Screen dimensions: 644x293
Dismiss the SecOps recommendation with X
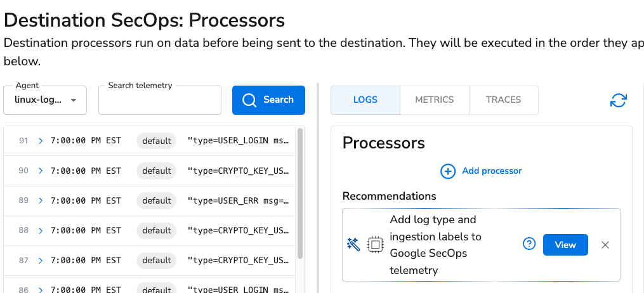click(605, 245)
